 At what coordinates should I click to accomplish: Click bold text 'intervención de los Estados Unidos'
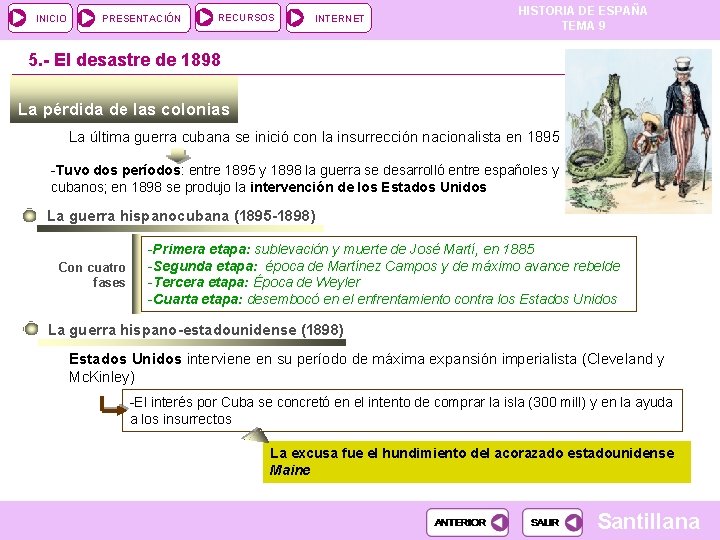pyautogui.click(x=368, y=187)
